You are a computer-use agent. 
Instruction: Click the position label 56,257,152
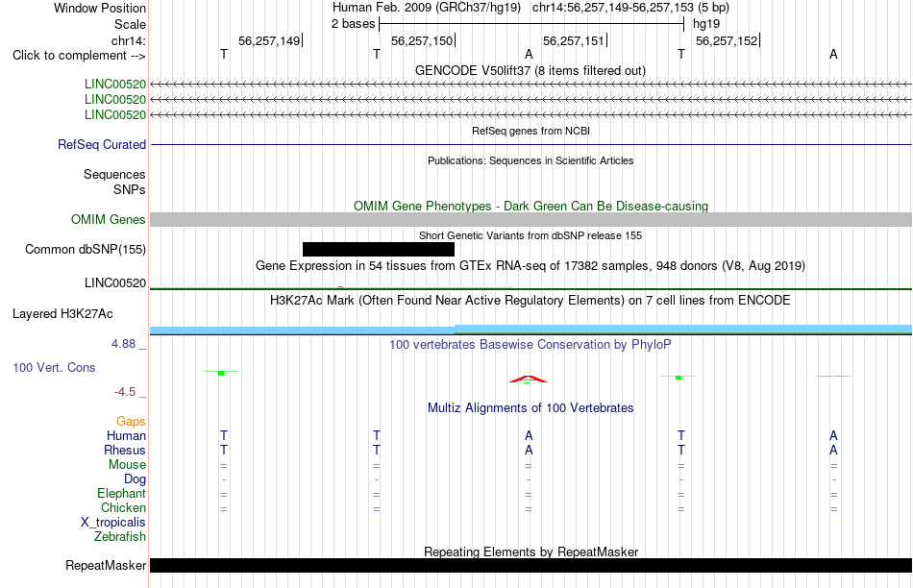tap(727, 40)
